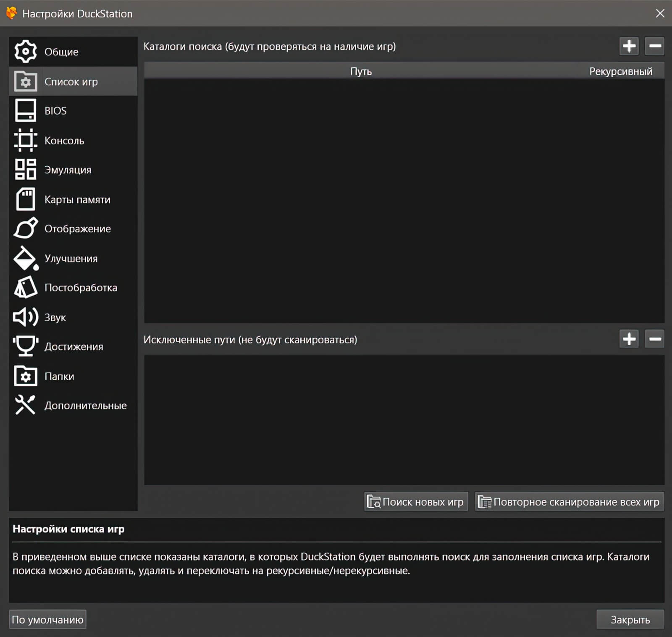Viewport: 672px width, 637px height.
Task: Add a search directory with plus button
Action: click(x=629, y=46)
